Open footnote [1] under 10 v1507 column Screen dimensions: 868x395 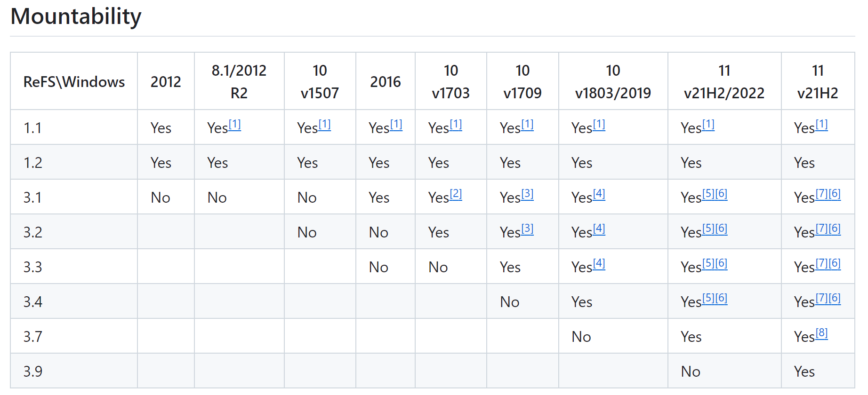point(324,125)
